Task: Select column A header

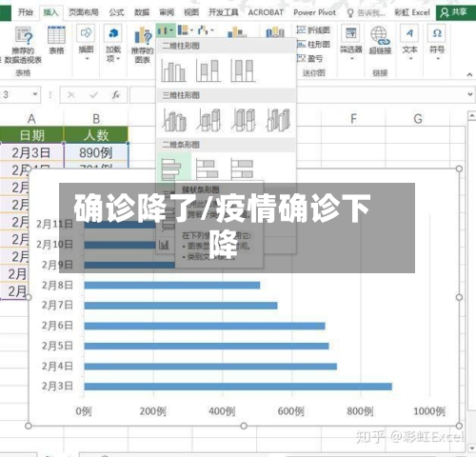Action: pyautogui.click(x=31, y=119)
